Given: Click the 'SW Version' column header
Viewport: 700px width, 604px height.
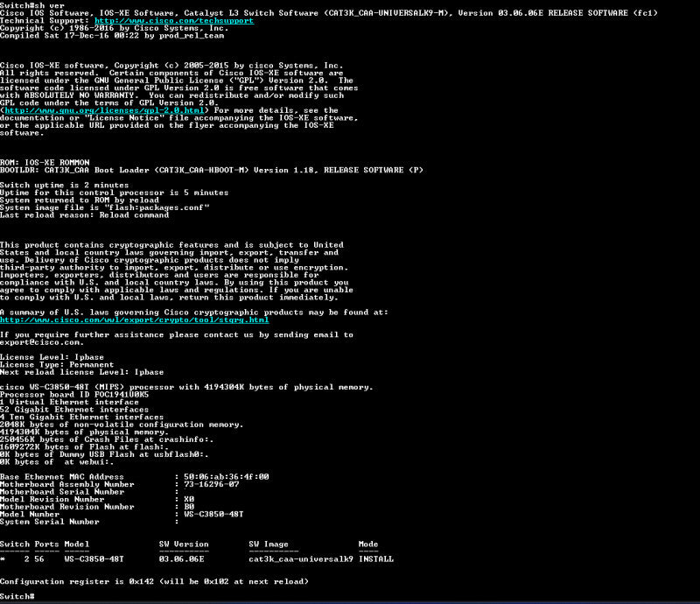Looking at the screenshot, I should coord(184,544).
